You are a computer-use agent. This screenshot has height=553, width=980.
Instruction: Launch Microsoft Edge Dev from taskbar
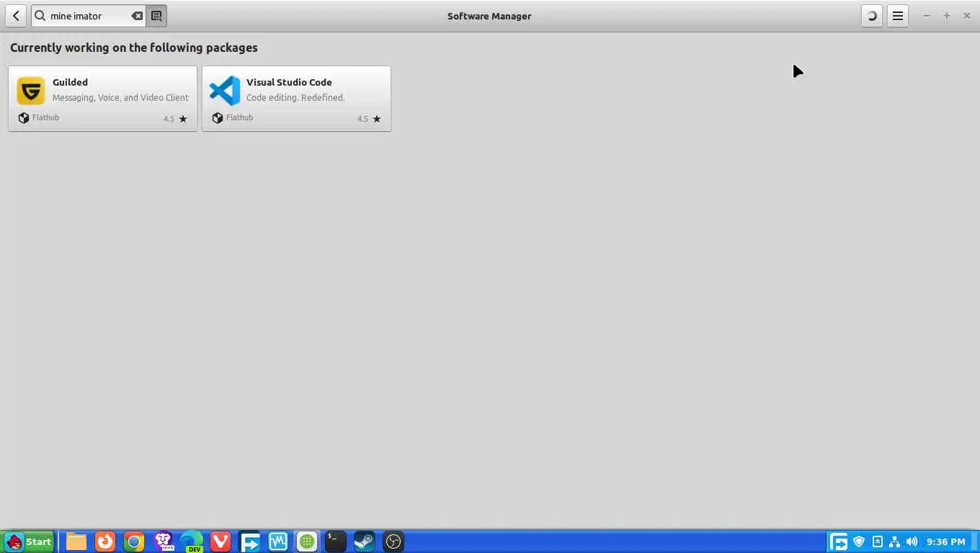pos(192,541)
